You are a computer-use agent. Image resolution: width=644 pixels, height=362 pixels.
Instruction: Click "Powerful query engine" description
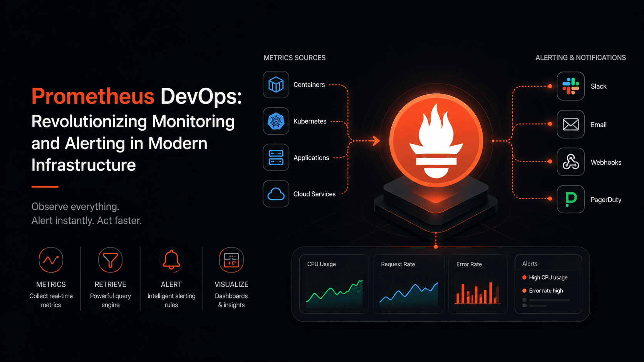pos(111,300)
